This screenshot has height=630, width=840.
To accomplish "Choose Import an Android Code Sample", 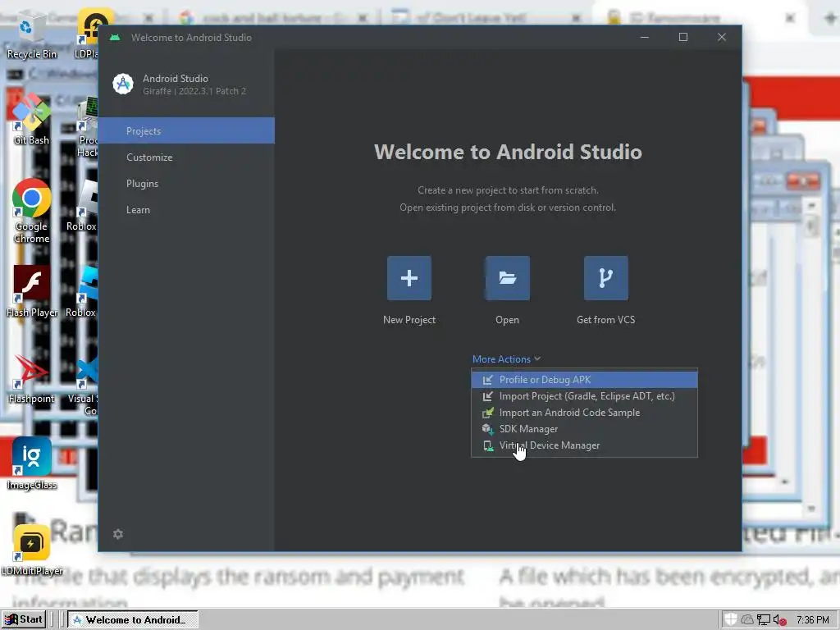I will point(584,413).
